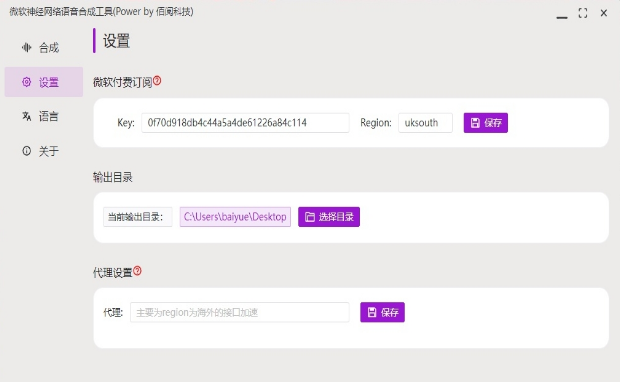Screen dimensions: 620x382
Task: Click the waveform icon next to 合成
Action: click(x=26, y=48)
